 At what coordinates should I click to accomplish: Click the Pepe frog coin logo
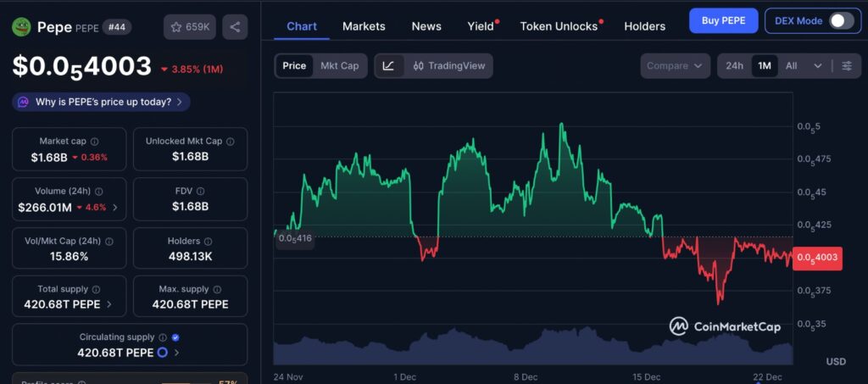pyautogui.click(x=21, y=26)
